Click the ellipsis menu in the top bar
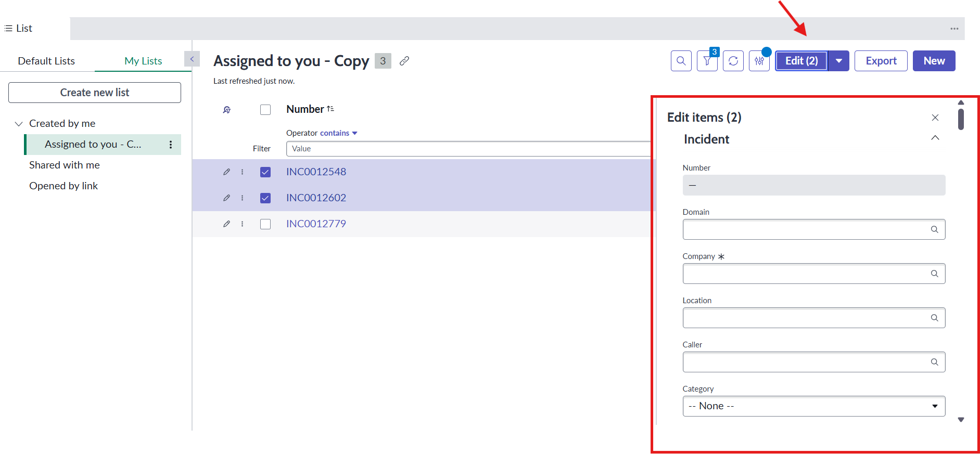The image size is (980, 454). (x=954, y=29)
